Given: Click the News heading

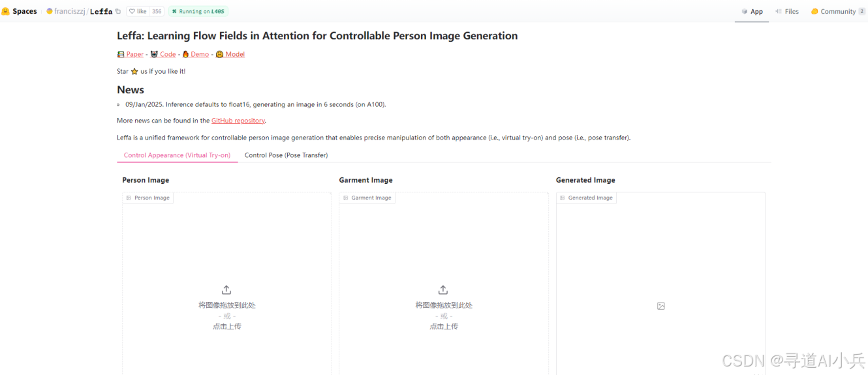Looking at the screenshot, I should (x=131, y=89).
